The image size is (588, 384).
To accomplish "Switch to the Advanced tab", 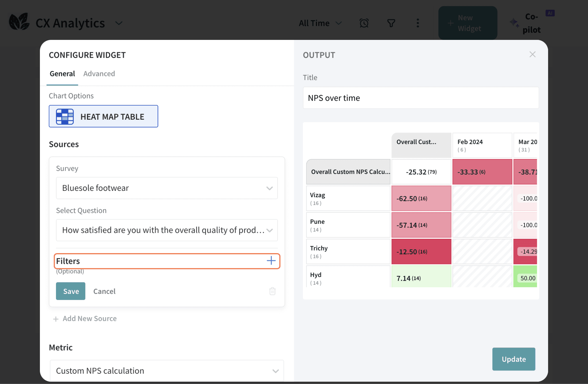I will [x=99, y=74].
